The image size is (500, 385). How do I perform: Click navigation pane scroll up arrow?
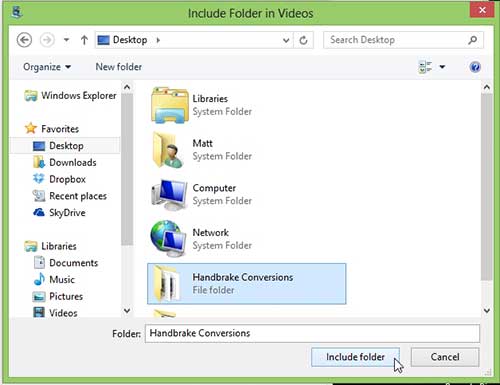127,87
